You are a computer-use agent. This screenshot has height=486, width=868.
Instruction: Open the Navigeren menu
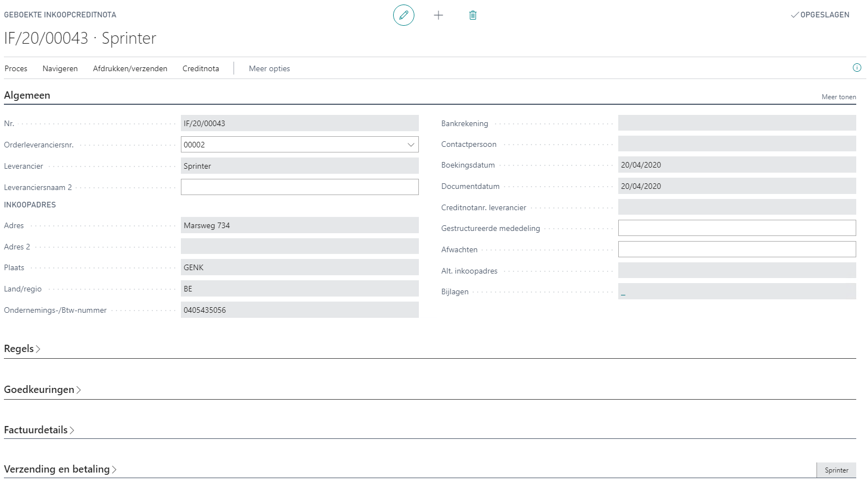point(60,68)
